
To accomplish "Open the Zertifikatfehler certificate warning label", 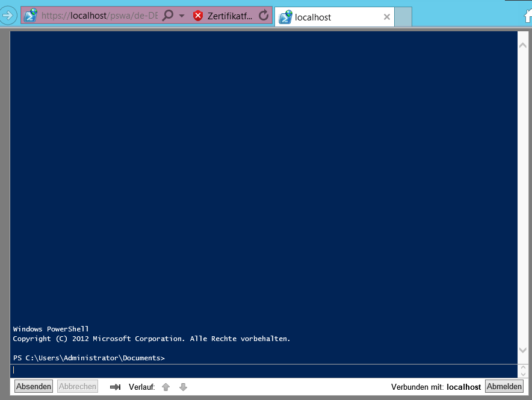I will tap(229, 16).
